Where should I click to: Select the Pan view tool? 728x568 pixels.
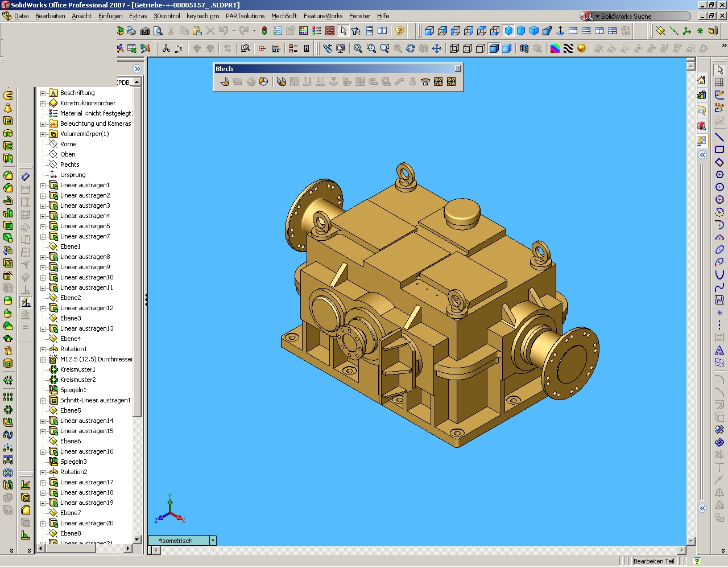(437, 49)
